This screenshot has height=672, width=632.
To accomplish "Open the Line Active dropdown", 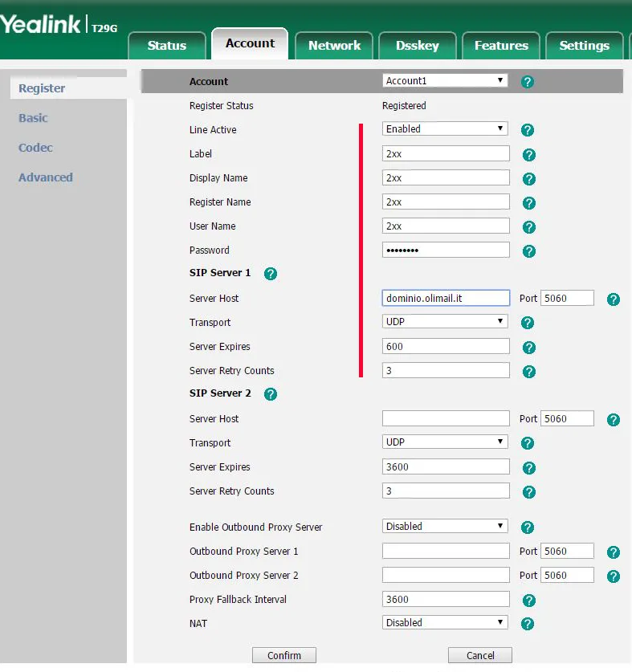I will point(445,129).
